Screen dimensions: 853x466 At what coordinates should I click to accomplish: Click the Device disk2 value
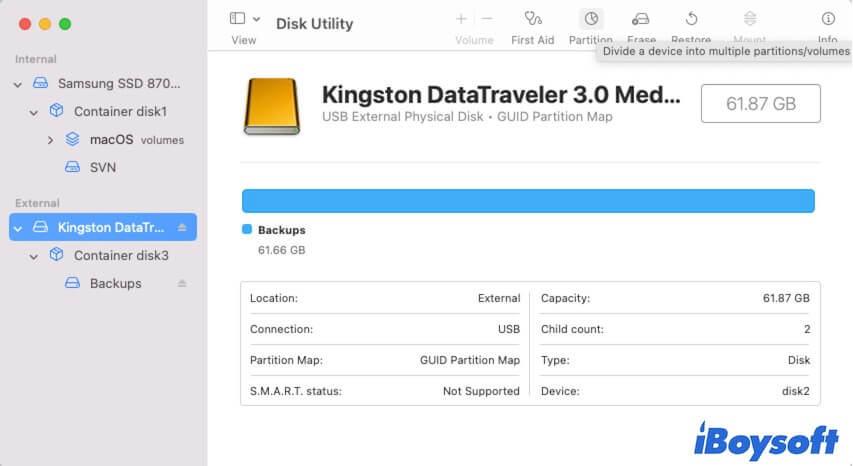[x=796, y=392]
